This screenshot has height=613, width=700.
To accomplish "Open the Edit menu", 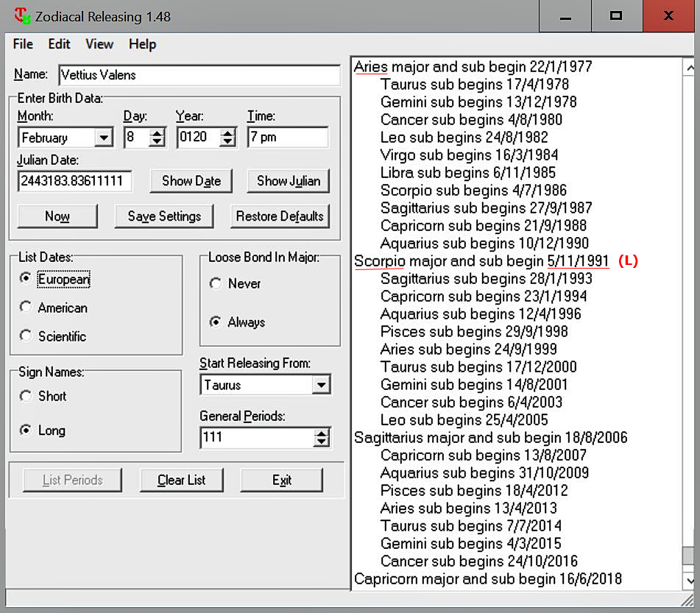I will tap(59, 44).
